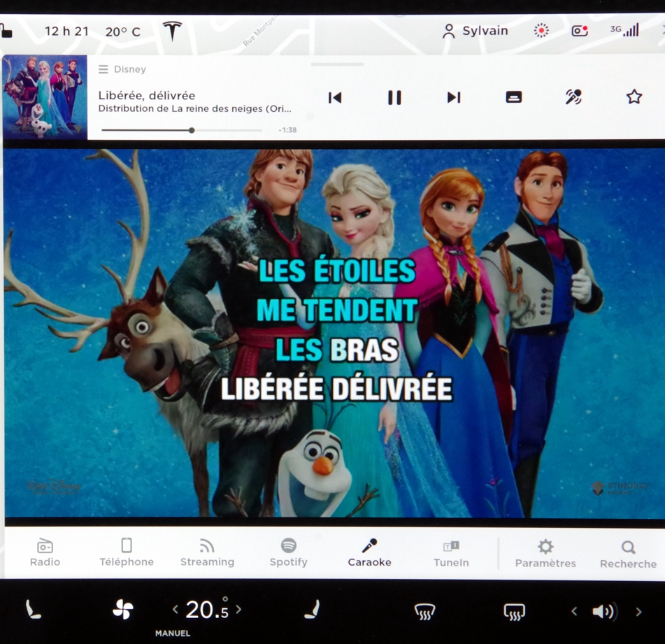665x644 pixels.
Task: Mark song as favorite with star
Action: [x=634, y=96]
